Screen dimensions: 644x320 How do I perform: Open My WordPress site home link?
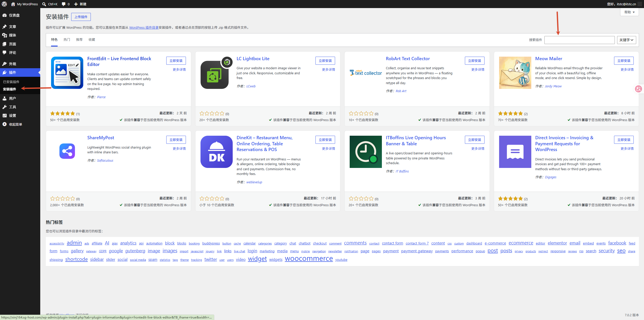(x=25, y=4)
